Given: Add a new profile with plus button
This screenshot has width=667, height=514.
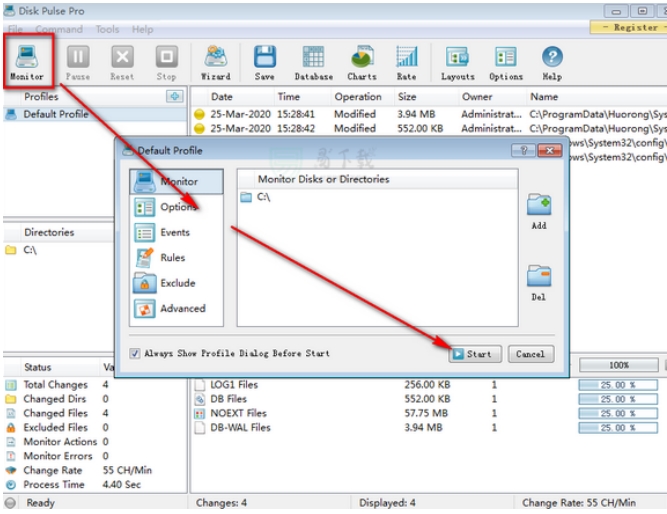Looking at the screenshot, I should point(174,97).
